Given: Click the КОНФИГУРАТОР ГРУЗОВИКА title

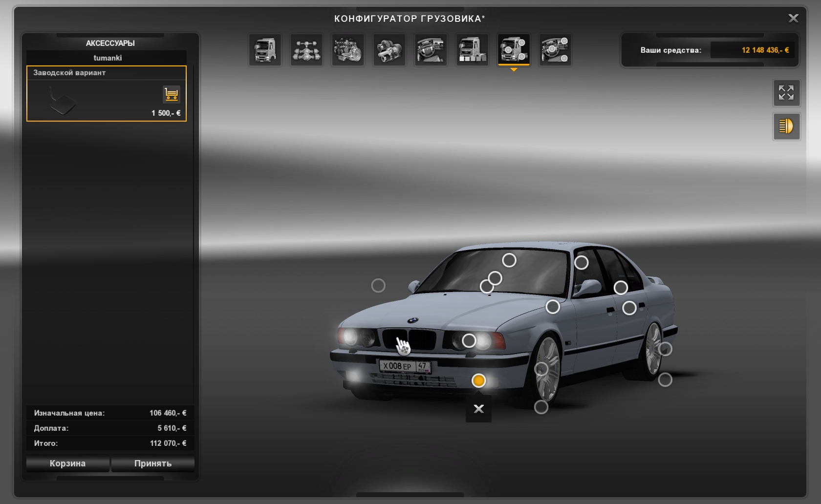Looking at the screenshot, I should click(x=410, y=19).
